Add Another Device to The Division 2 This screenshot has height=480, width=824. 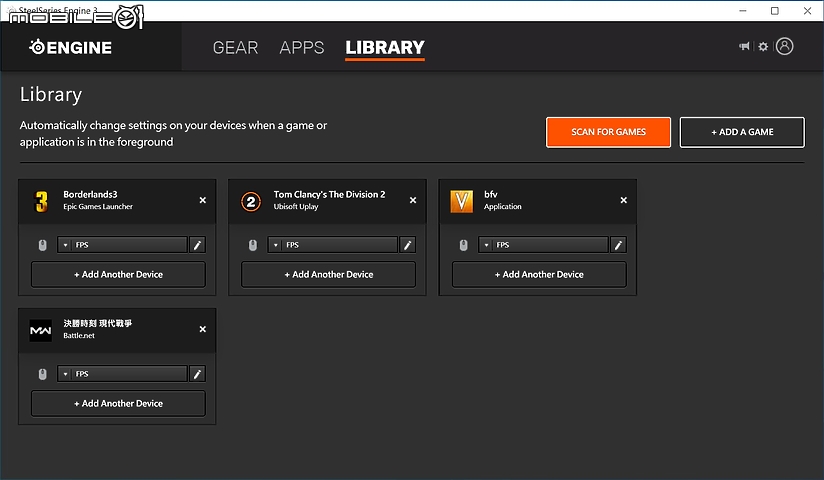coord(328,274)
